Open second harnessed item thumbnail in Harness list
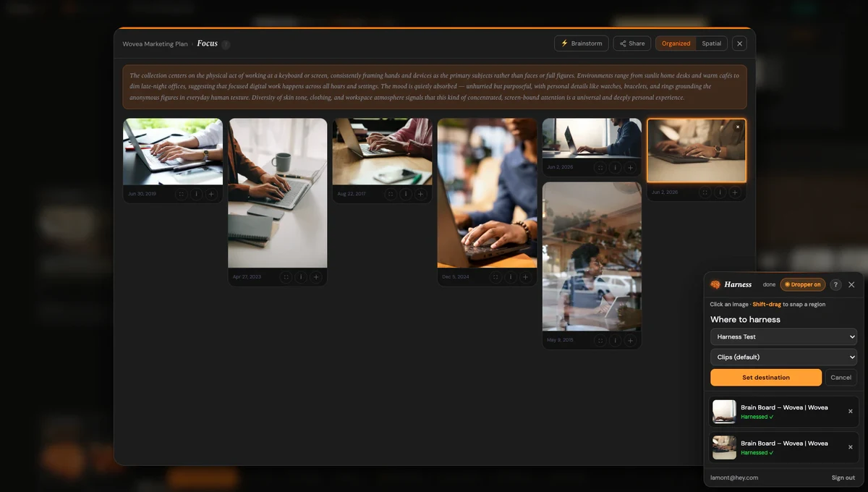Screen dimensions: 868x492 click(724, 447)
